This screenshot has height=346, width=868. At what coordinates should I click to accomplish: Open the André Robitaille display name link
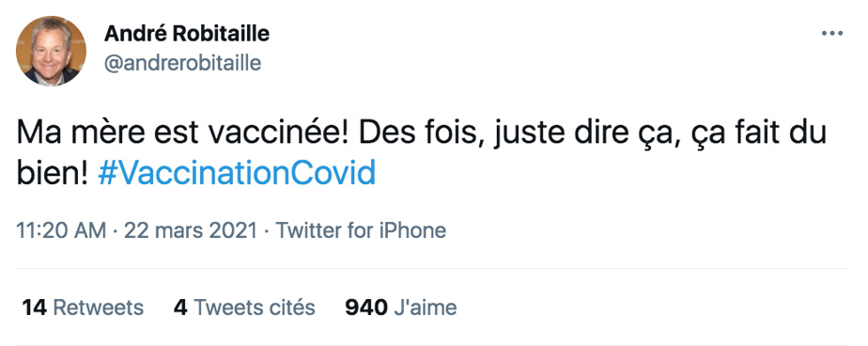(187, 34)
